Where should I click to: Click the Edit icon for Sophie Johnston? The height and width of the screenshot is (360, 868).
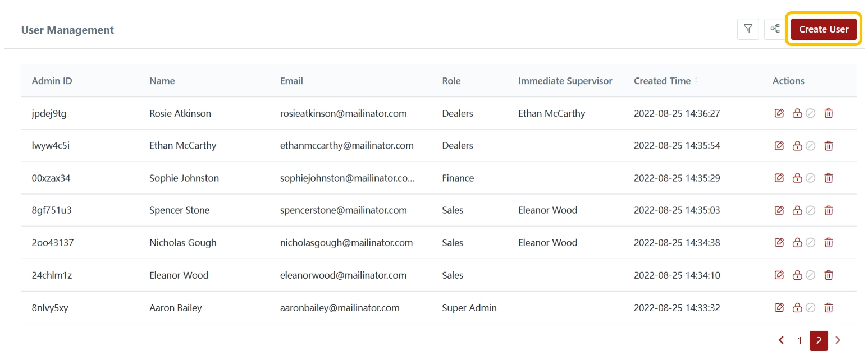tap(779, 178)
